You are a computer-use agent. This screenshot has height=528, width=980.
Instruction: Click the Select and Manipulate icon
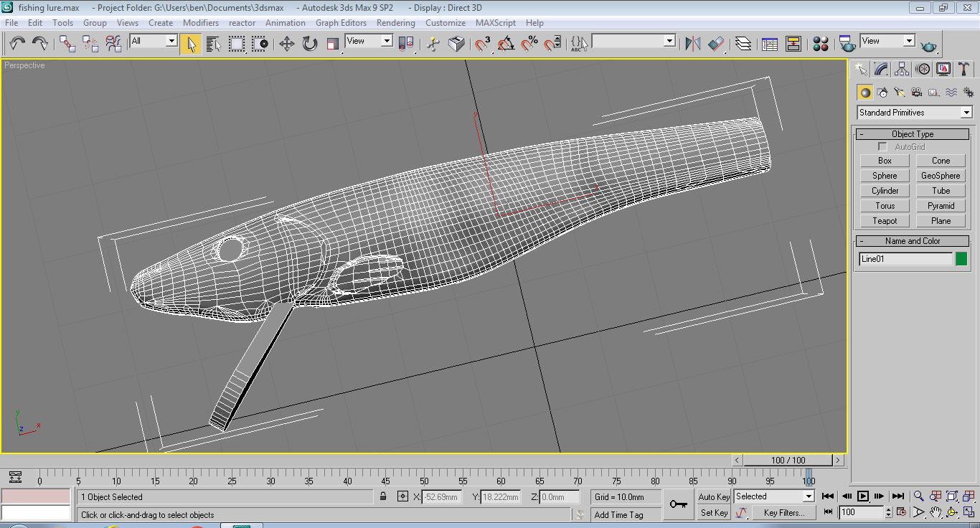pyautogui.click(x=433, y=44)
